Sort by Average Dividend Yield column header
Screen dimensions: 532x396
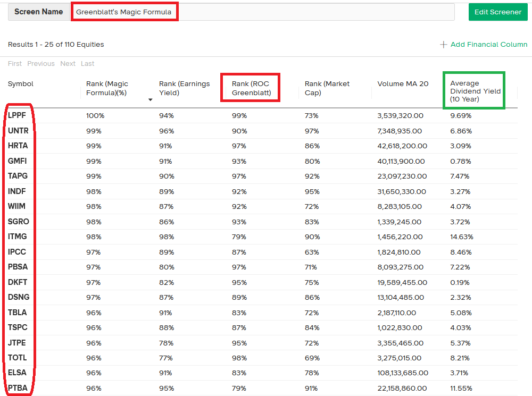(x=475, y=91)
